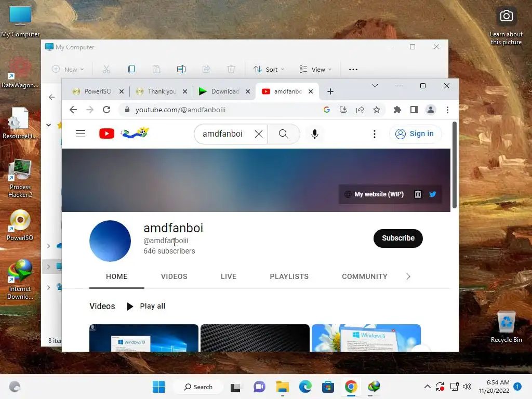Image resolution: width=532 pixels, height=399 pixels.
Task: Click the Sign in button
Action: pyautogui.click(x=415, y=134)
